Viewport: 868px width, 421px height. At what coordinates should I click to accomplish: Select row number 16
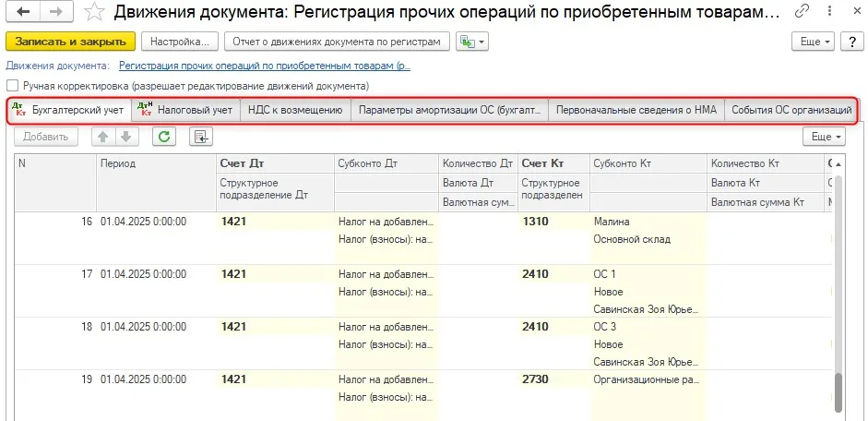(423, 238)
